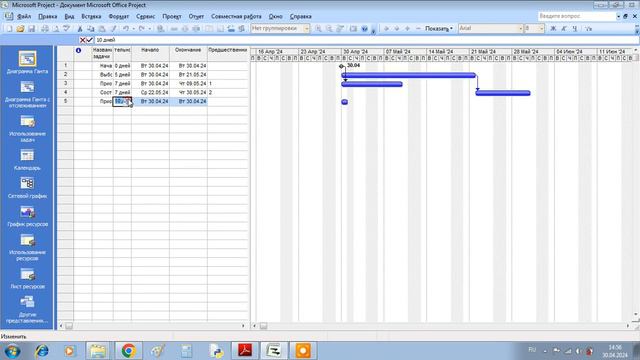The height and width of the screenshot is (360, 640).
Task: Open the Файл menu
Action: [x=24, y=16]
